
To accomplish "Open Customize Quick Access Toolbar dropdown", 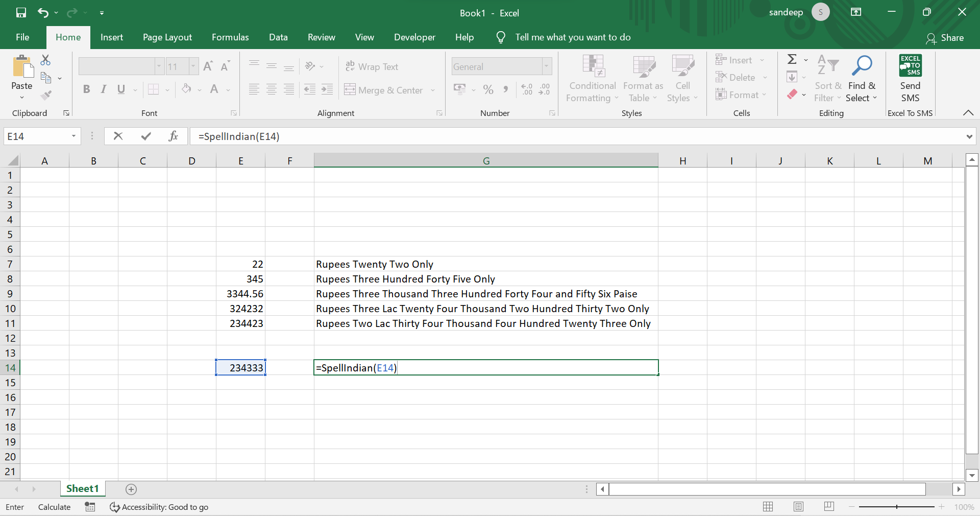I will tap(102, 13).
